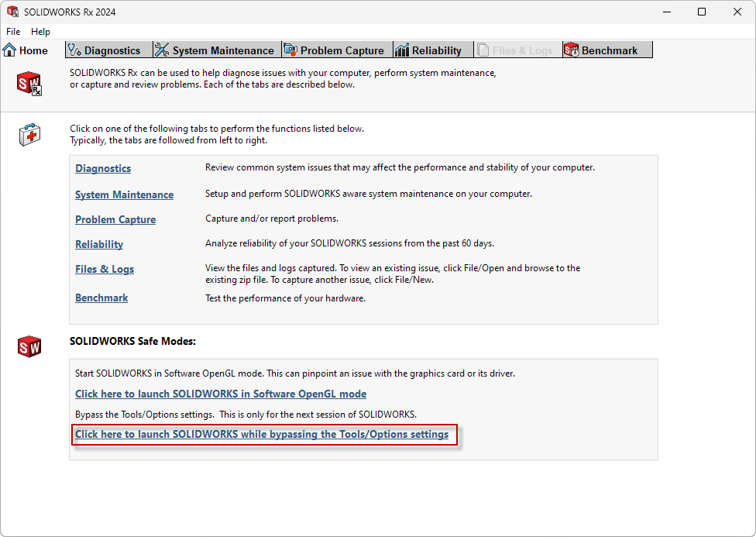Select the Reliability tab

(432, 50)
